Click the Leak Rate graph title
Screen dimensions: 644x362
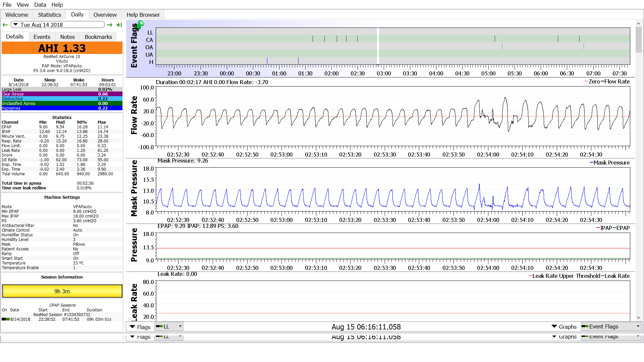pos(134,302)
